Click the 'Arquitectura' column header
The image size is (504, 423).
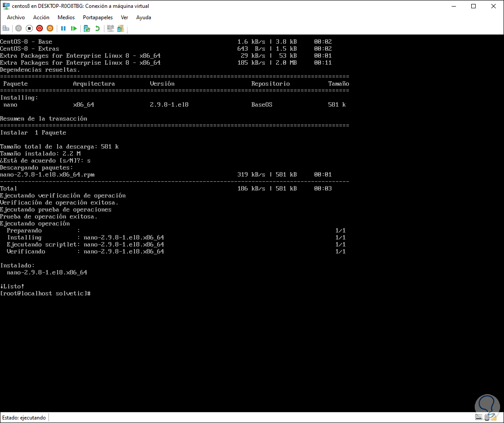click(94, 83)
